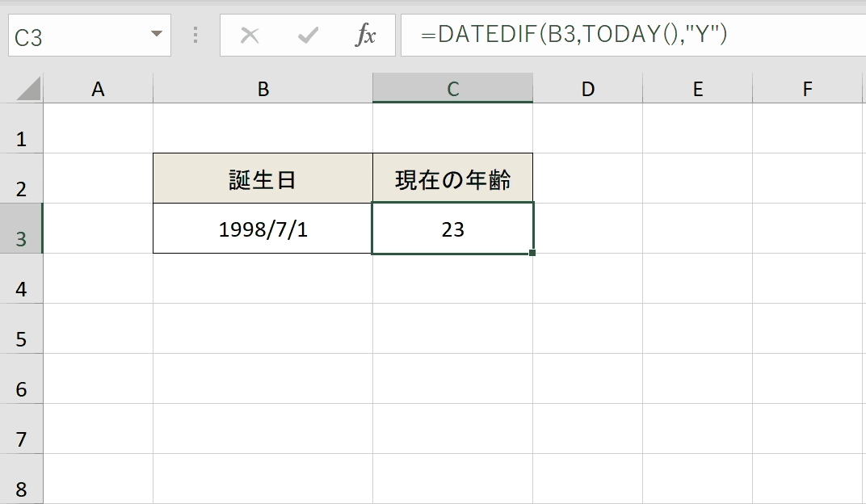This screenshot has height=504, width=866.
Task: Open the Name Box dropdown arrow
Action: 157,34
